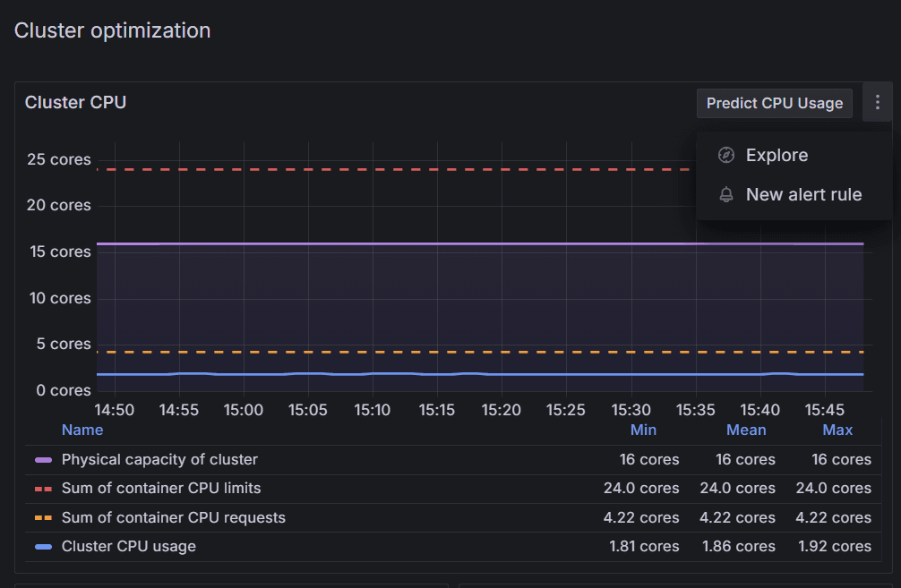Sort legend by Min column
The height and width of the screenshot is (588, 901).
click(643, 430)
